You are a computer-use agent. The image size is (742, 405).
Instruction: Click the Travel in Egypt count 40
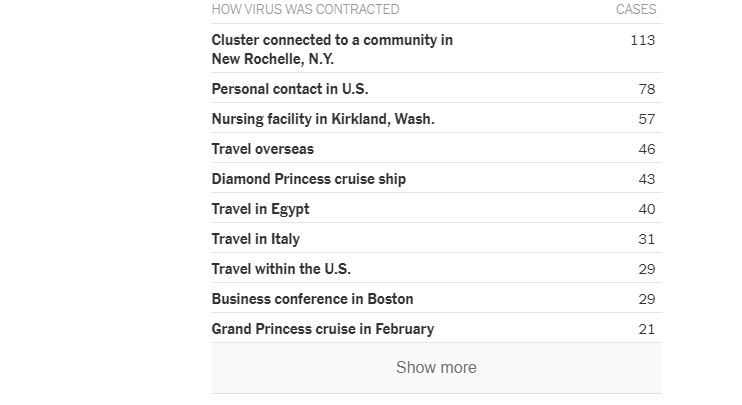pyautogui.click(x=646, y=209)
